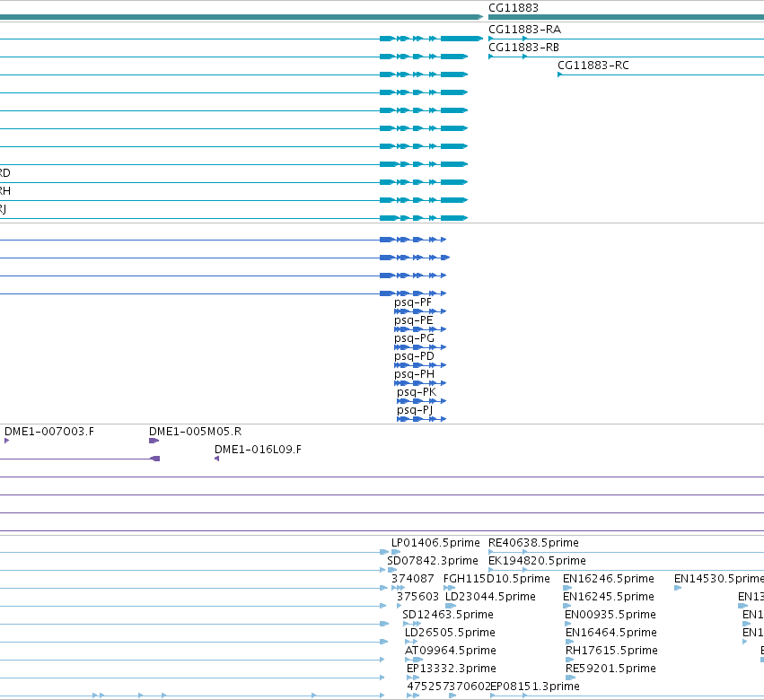Open the SD07842.3prime EST label
Image resolution: width=764 pixels, height=700 pixels.
click(x=433, y=561)
